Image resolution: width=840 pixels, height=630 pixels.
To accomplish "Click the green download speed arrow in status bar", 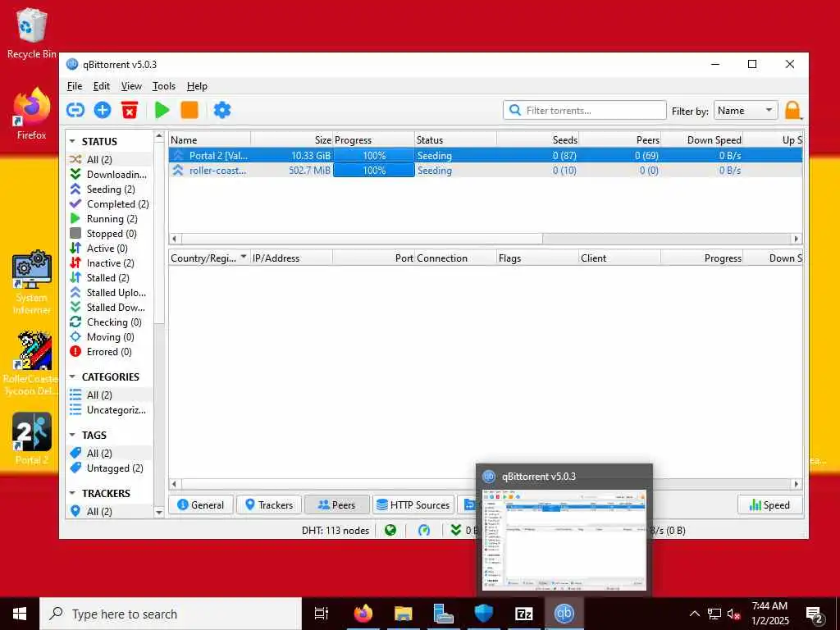I will pos(456,531).
